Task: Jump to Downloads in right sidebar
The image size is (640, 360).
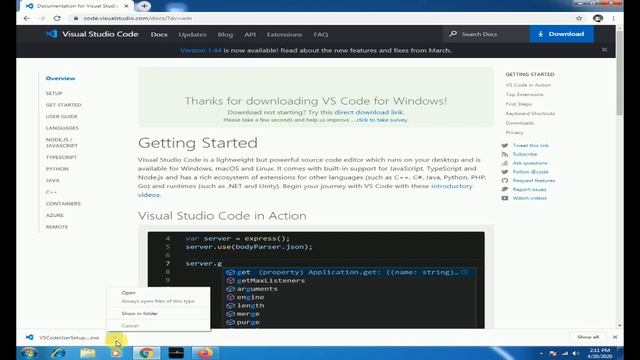Action: tap(520, 123)
